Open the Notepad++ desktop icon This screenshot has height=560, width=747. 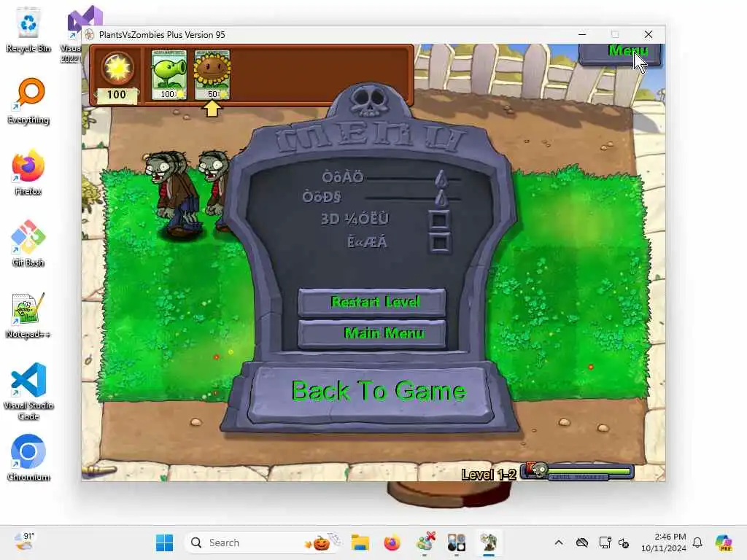click(28, 315)
